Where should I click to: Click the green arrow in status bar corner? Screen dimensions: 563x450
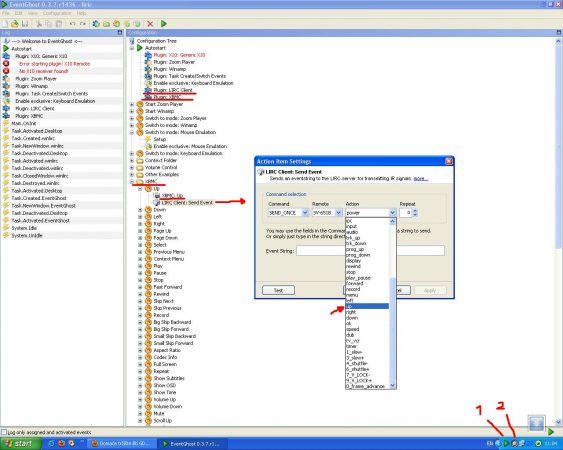pos(551,431)
